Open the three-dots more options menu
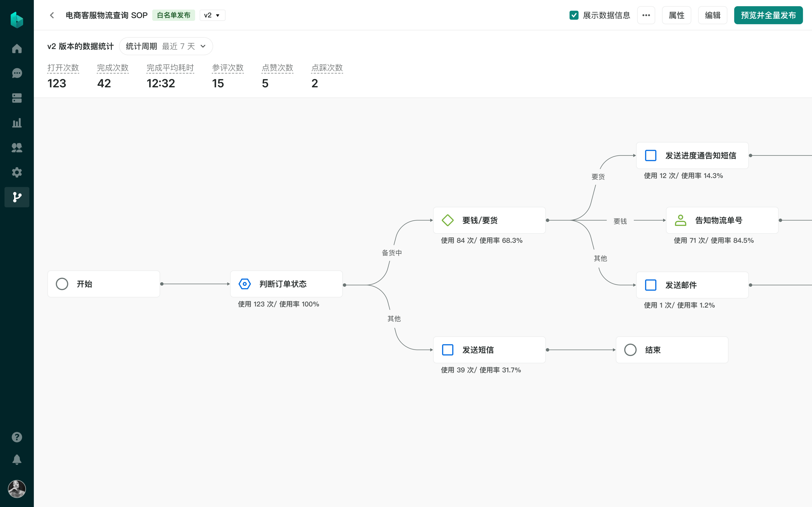Screen dimensions: 812x507 point(646,15)
